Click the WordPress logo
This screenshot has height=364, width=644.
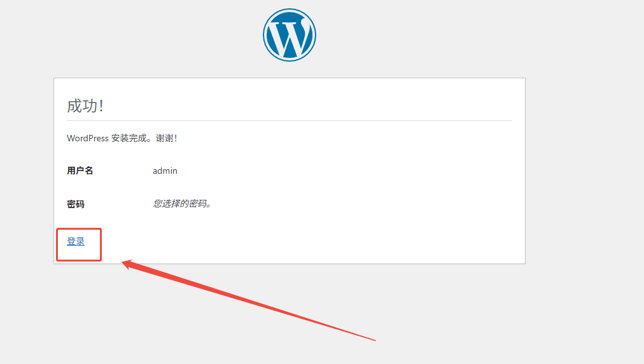290,35
